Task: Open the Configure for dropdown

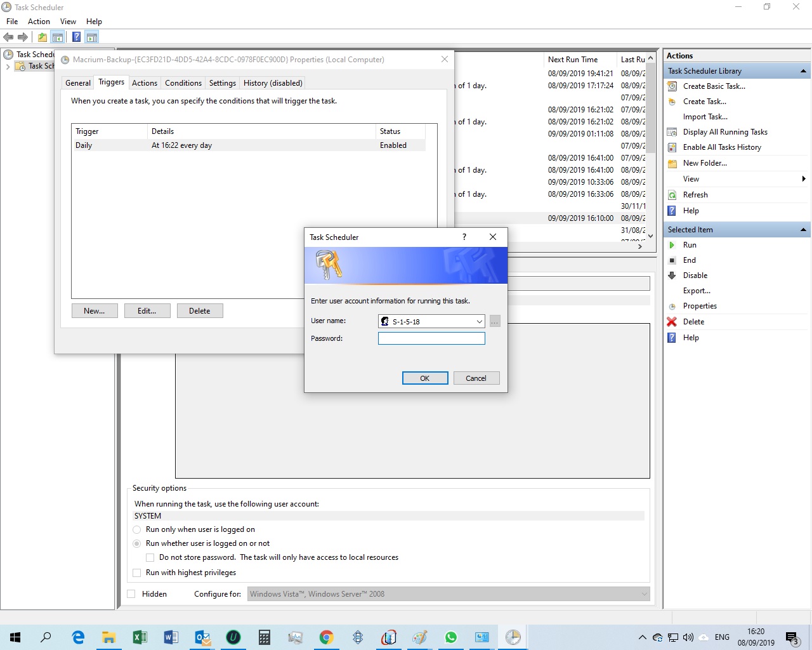Action: [x=643, y=594]
